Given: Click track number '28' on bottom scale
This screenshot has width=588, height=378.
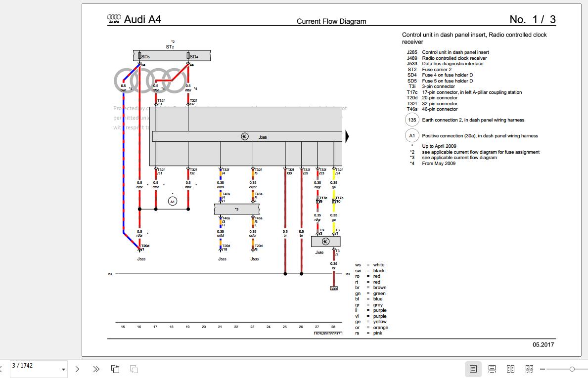Looking at the screenshot, I should point(333,327).
